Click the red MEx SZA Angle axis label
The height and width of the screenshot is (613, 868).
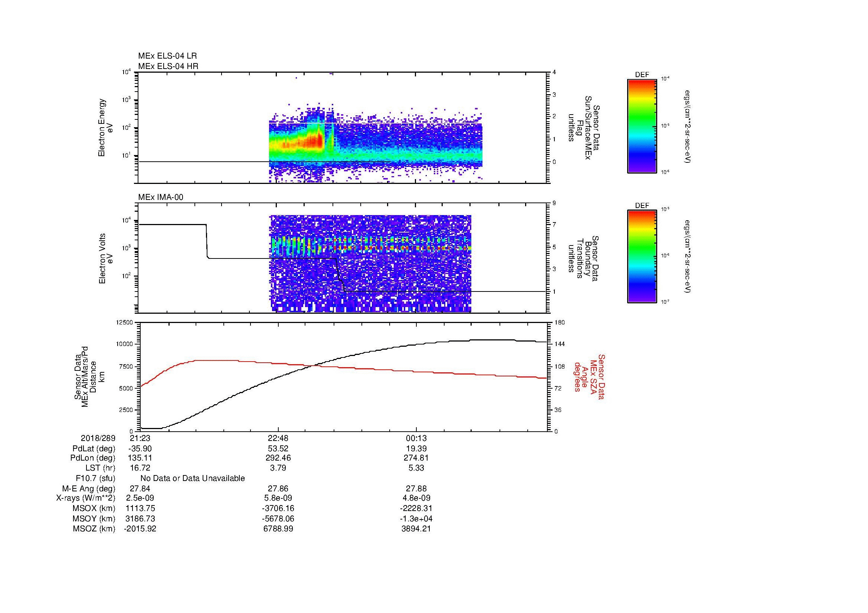click(590, 376)
